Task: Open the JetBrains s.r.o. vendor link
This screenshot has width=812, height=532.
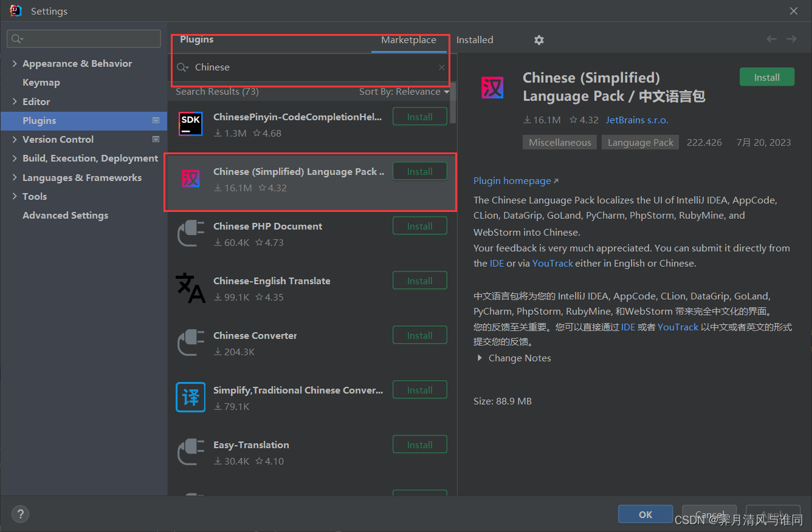Action: coord(637,120)
